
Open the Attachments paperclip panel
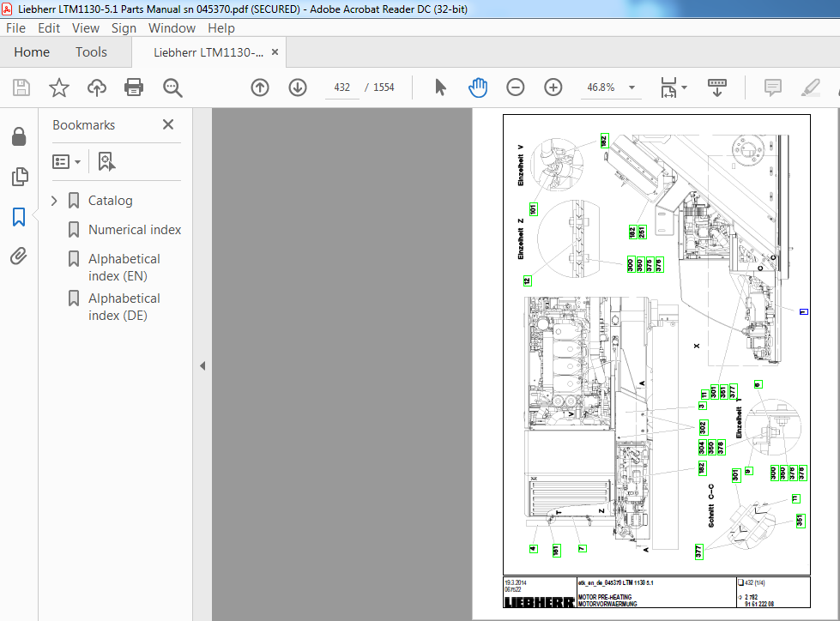[19, 256]
